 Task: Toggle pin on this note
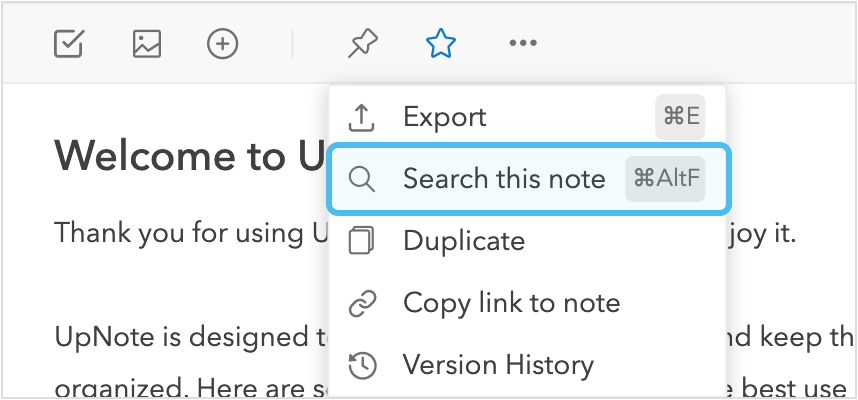(x=362, y=43)
